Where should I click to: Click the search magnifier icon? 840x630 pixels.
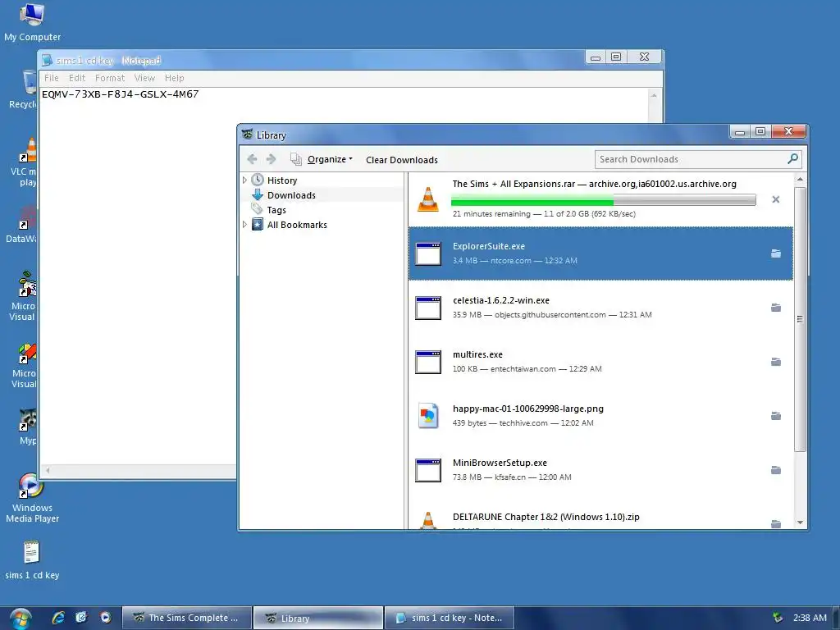pyautogui.click(x=793, y=158)
